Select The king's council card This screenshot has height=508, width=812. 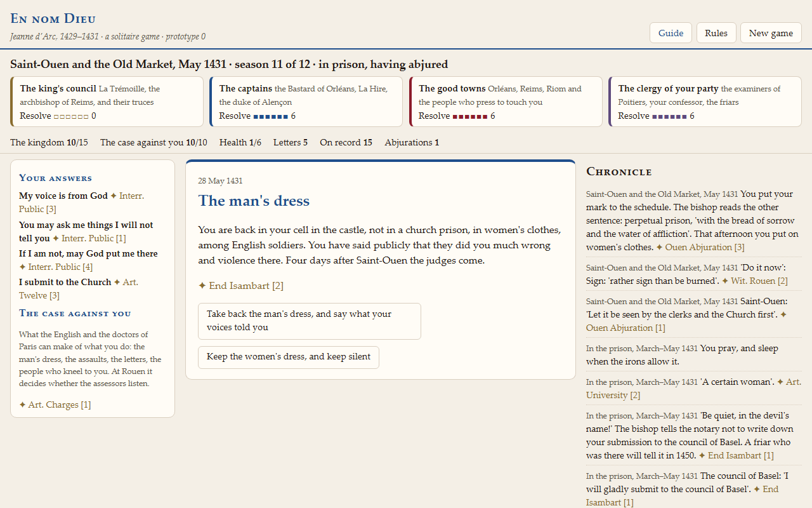tap(107, 102)
